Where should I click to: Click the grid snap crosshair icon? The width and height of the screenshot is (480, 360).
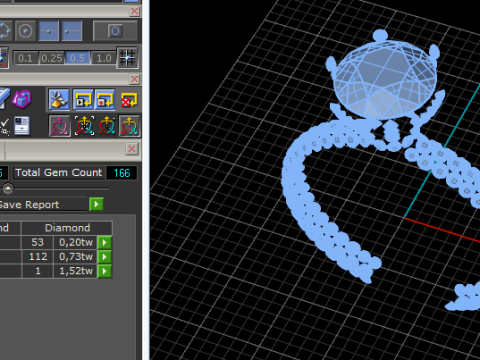pos(127,58)
